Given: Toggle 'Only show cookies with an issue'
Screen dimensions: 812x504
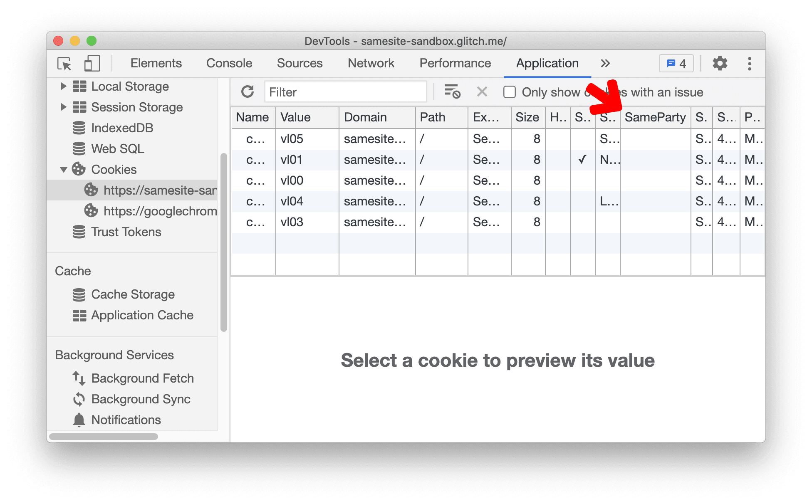Looking at the screenshot, I should [x=510, y=92].
